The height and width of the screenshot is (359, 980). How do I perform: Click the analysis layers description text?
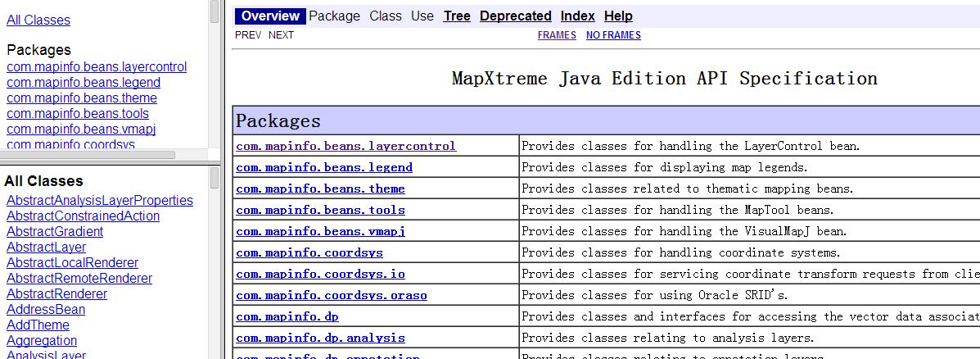pos(668,338)
